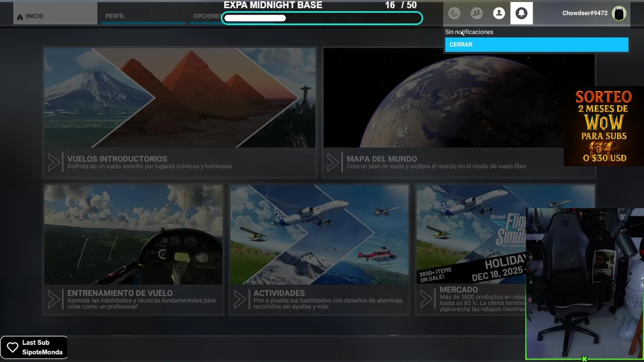The image size is (644, 362).
Task: Click the ENTRENAMIENTO DE VUELO title
Action: (x=120, y=293)
